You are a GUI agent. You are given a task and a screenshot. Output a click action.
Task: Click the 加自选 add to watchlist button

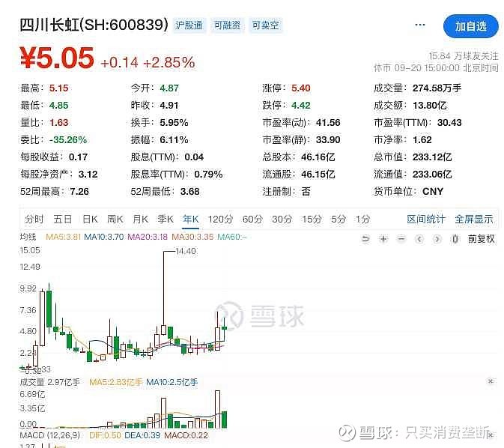(471, 26)
